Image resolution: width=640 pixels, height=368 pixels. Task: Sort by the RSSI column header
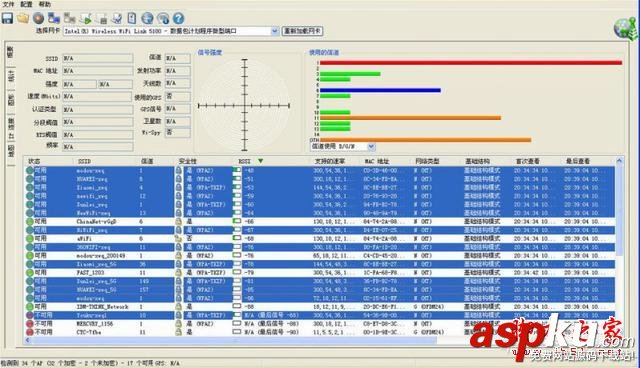click(x=244, y=161)
